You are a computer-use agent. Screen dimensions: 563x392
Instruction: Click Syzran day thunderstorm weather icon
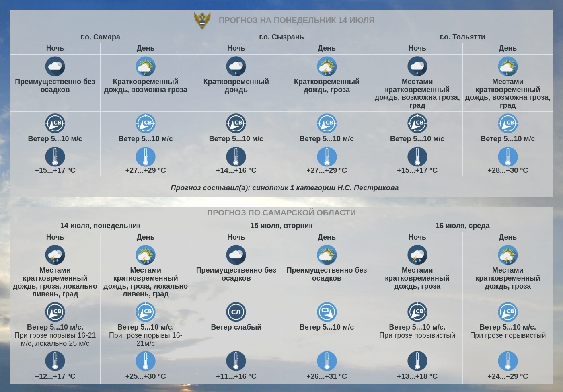327,67
